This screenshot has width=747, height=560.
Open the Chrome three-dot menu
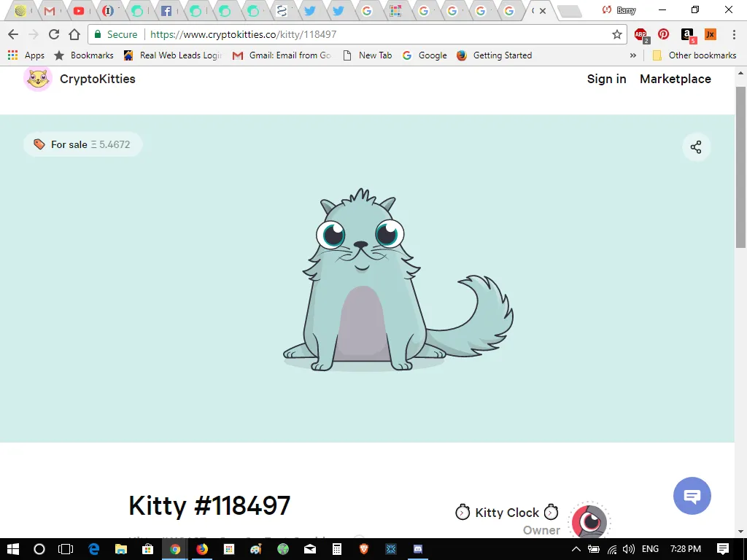pyautogui.click(x=734, y=34)
